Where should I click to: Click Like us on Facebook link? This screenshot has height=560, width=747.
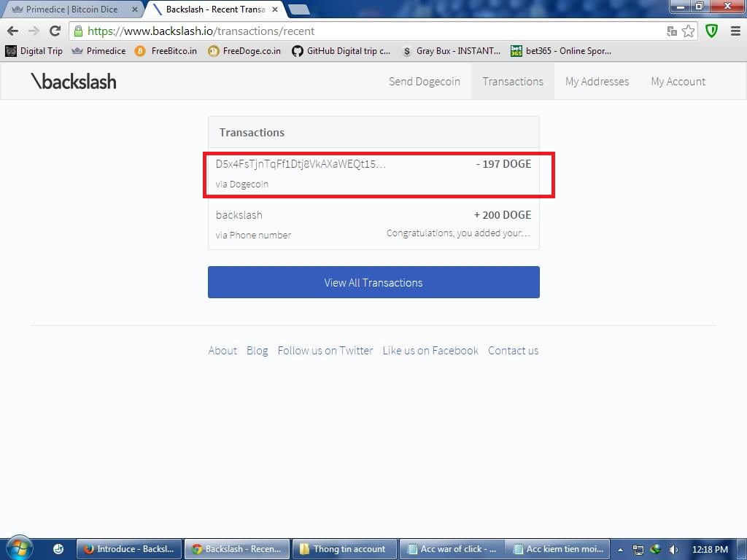(430, 351)
